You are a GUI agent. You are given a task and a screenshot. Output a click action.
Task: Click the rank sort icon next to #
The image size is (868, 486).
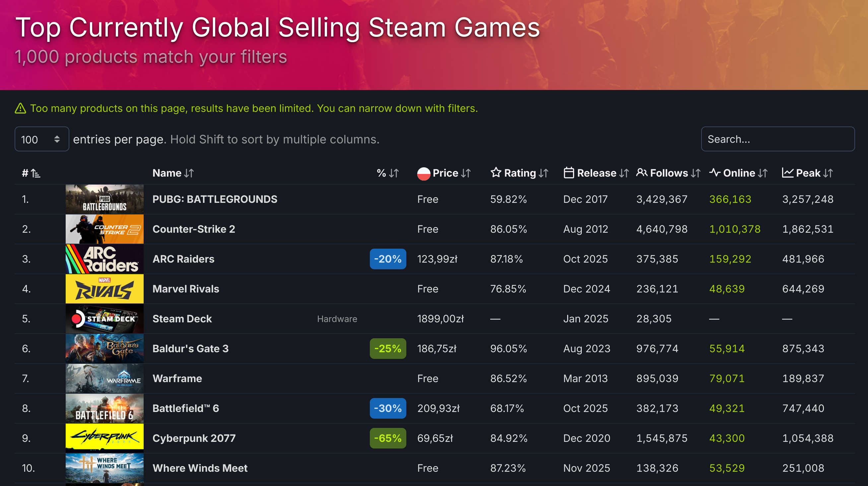(x=35, y=173)
